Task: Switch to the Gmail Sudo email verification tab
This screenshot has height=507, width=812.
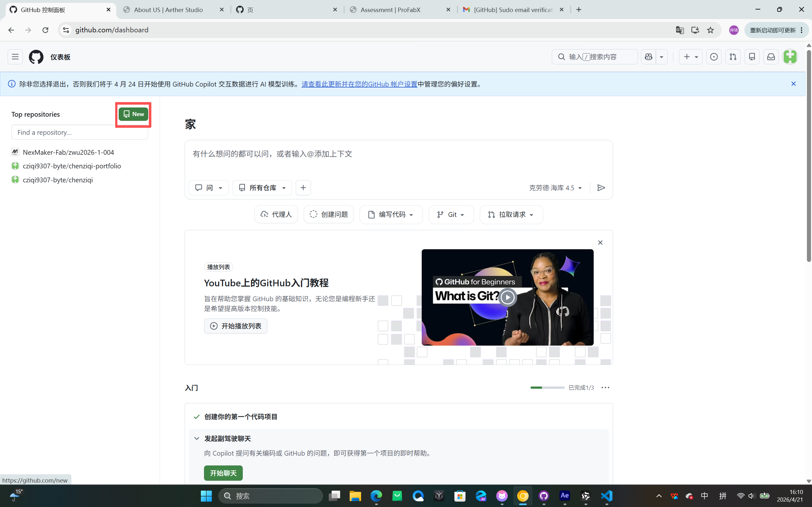Action: click(x=513, y=10)
